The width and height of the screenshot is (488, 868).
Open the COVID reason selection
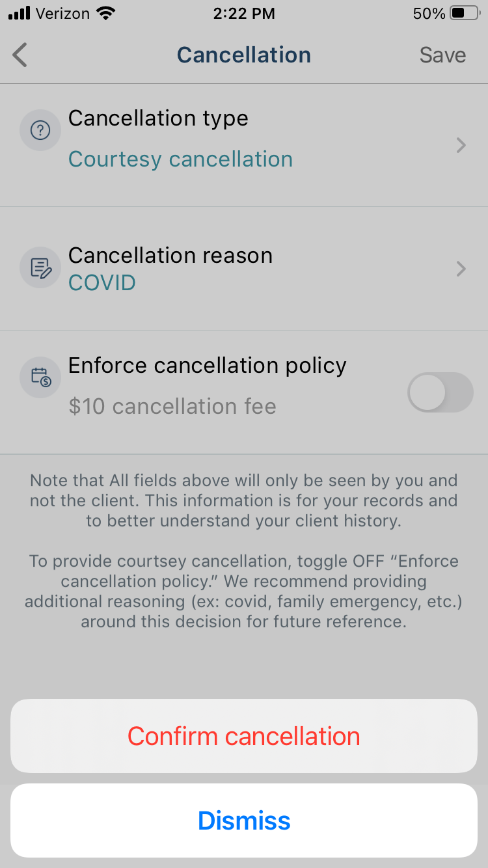[x=102, y=282]
